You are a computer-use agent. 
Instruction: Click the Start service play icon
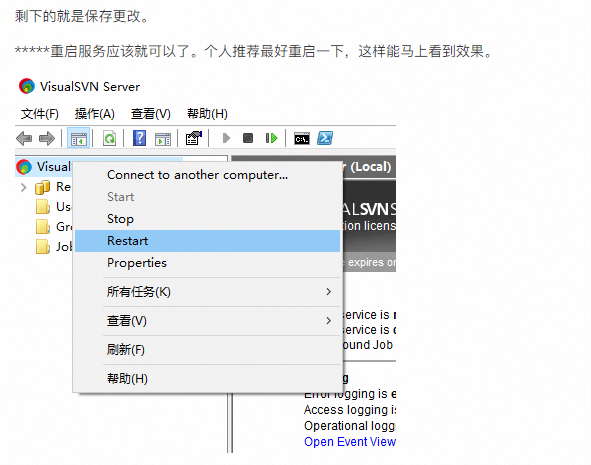click(226, 138)
